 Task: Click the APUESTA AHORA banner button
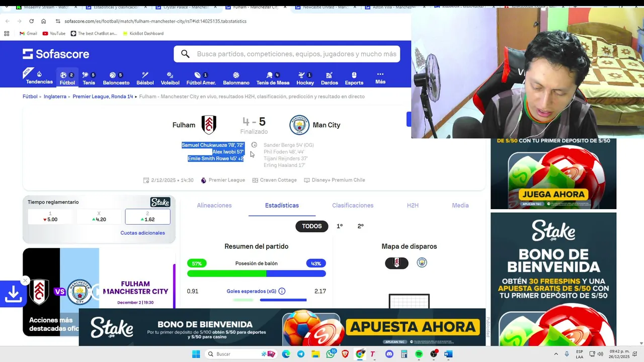[413, 327]
